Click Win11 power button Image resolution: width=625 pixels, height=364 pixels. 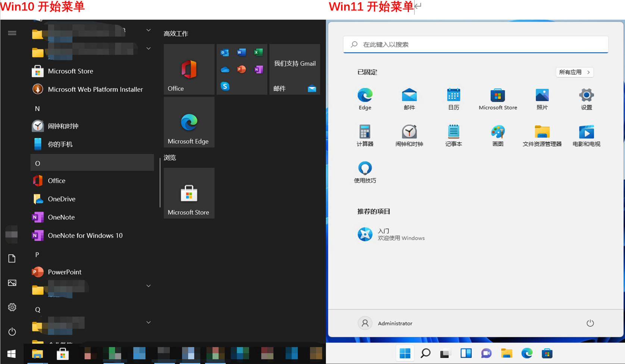(590, 323)
